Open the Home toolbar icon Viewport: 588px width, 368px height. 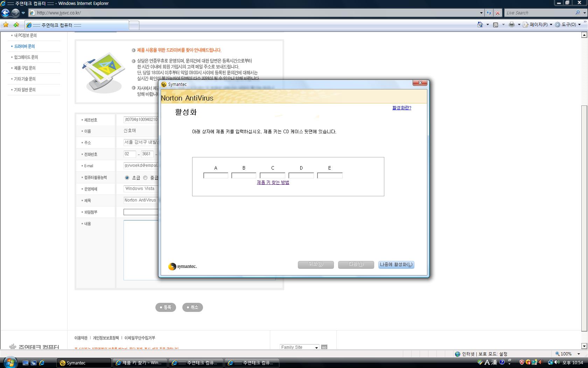pos(480,25)
